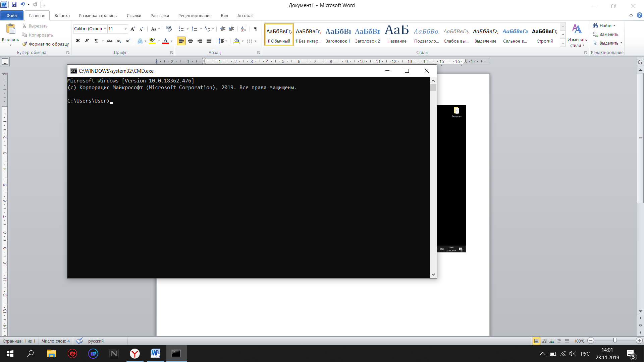Click the numbered list icon

point(195,29)
